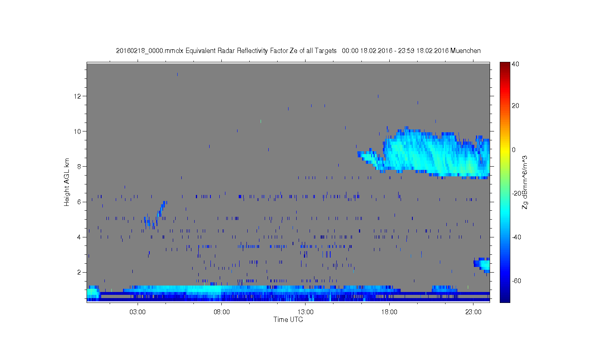
Task: Click the small cloud echo near 2.5 km at 23:00
Action: [482, 265]
